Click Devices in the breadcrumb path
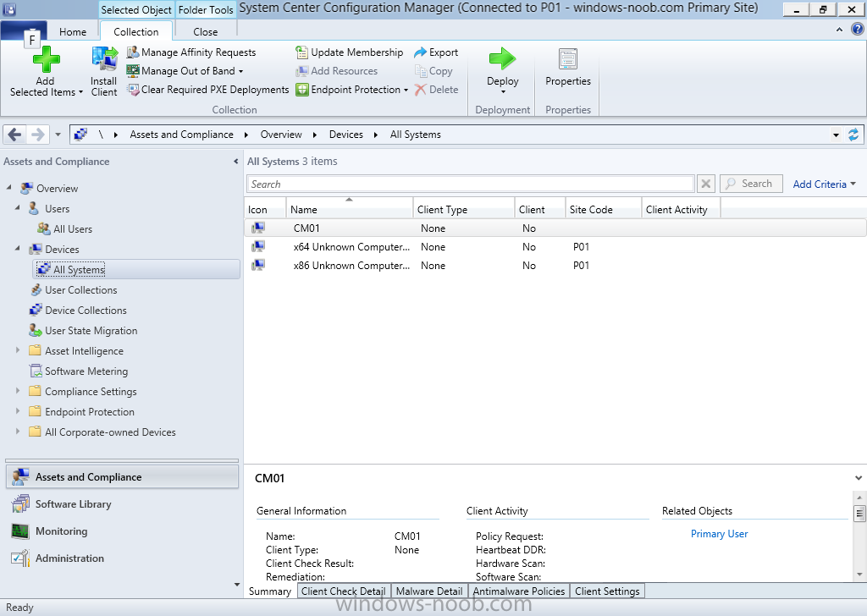This screenshot has height=616, width=867. (346, 135)
